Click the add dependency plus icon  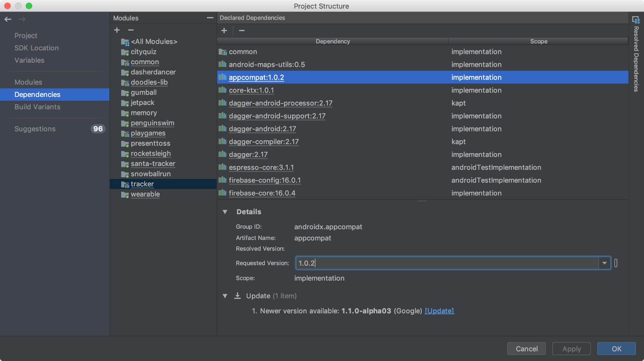coord(224,31)
